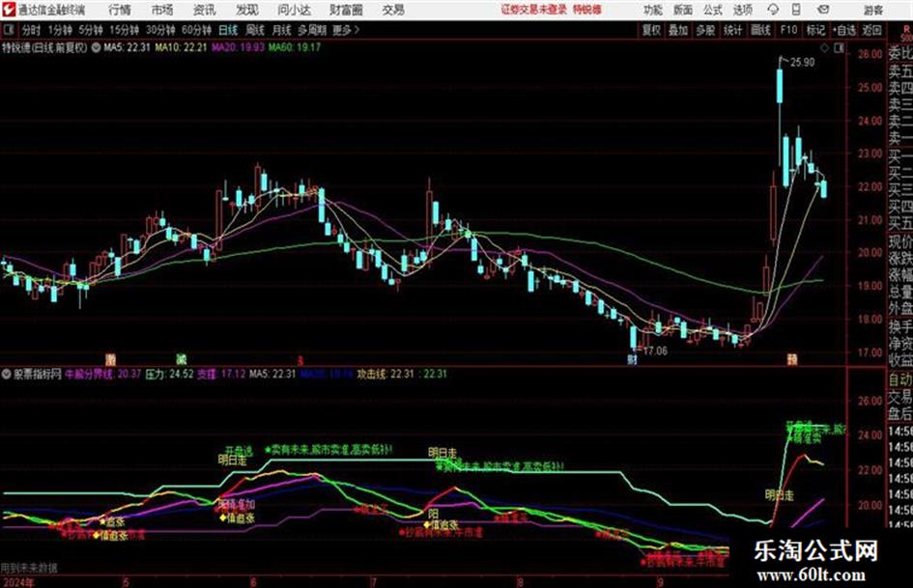The width and height of the screenshot is (913, 588).
Task: Toggle the 自选 watchlist button
Action: pyautogui.click(x=843, y=30)
